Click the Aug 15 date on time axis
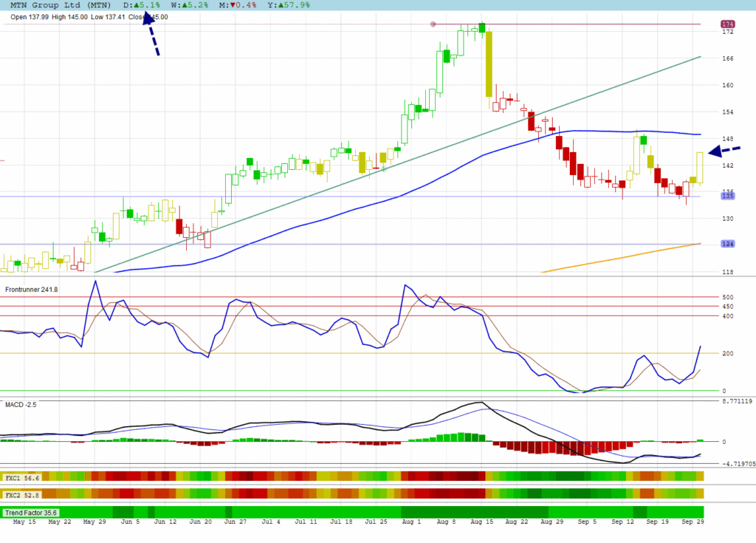The image size is (756, 543). 481,522
